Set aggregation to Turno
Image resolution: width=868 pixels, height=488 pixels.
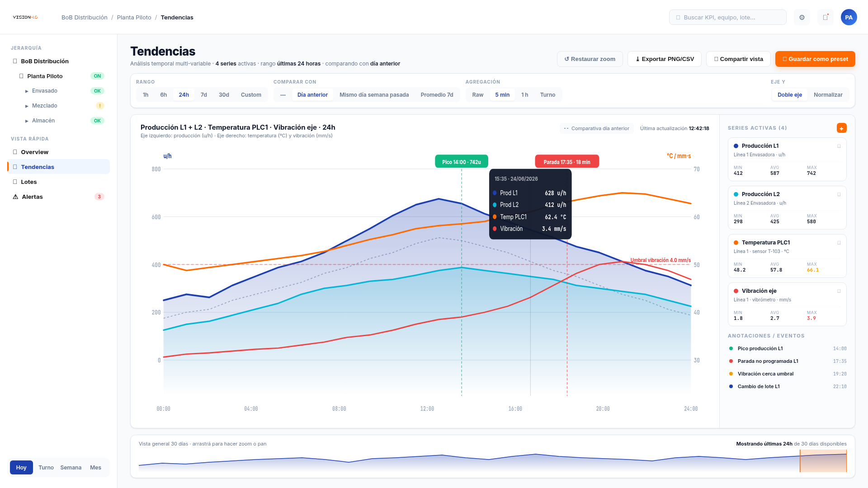[x=547, y=95]
